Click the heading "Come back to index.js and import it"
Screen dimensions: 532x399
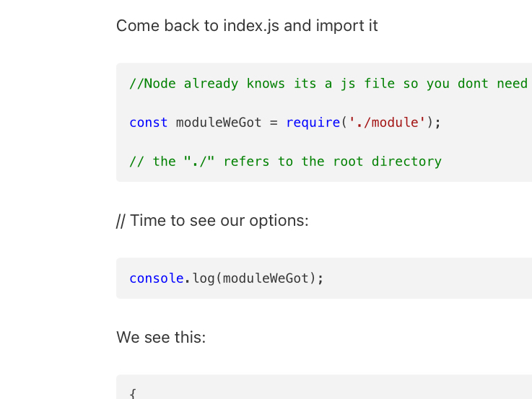pyautogui.click(x=247, y=26)
